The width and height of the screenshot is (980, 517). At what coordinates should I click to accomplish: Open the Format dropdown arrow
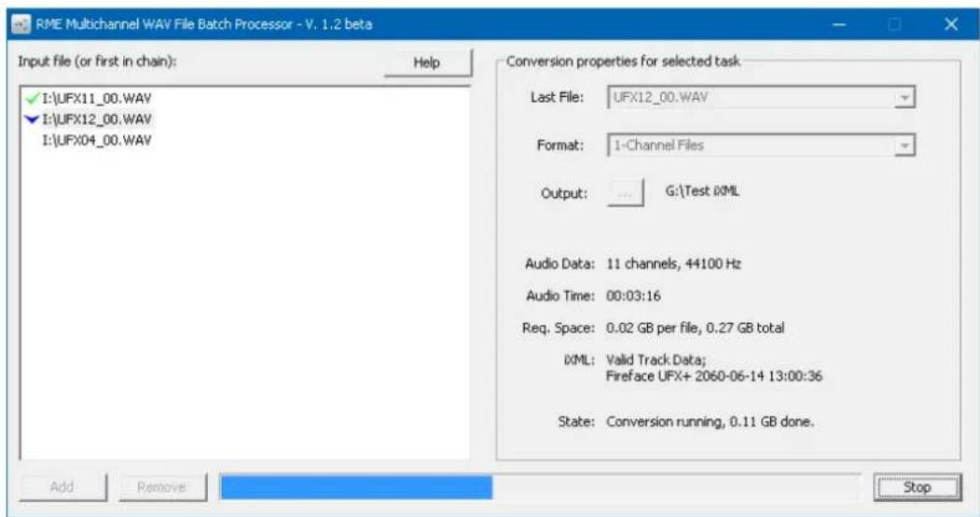coord(904,146)
